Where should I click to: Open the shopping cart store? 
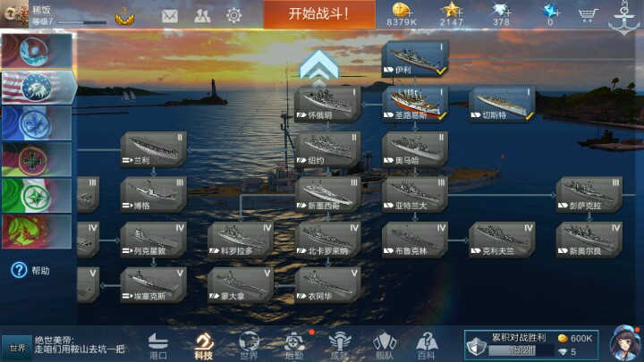point(588,15)
